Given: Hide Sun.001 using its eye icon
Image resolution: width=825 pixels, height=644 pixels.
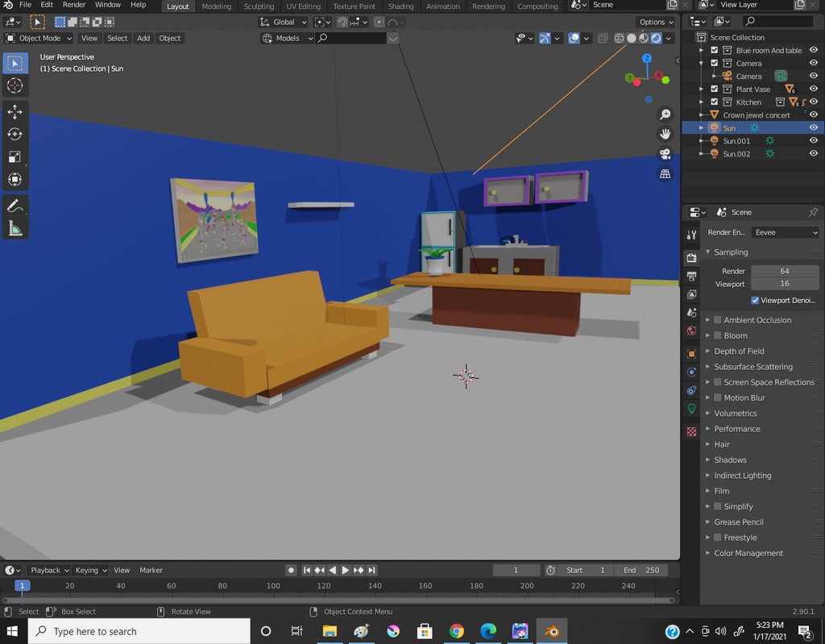Looking at the screenshot, I should pyautogui.click(x=814, y=141).
